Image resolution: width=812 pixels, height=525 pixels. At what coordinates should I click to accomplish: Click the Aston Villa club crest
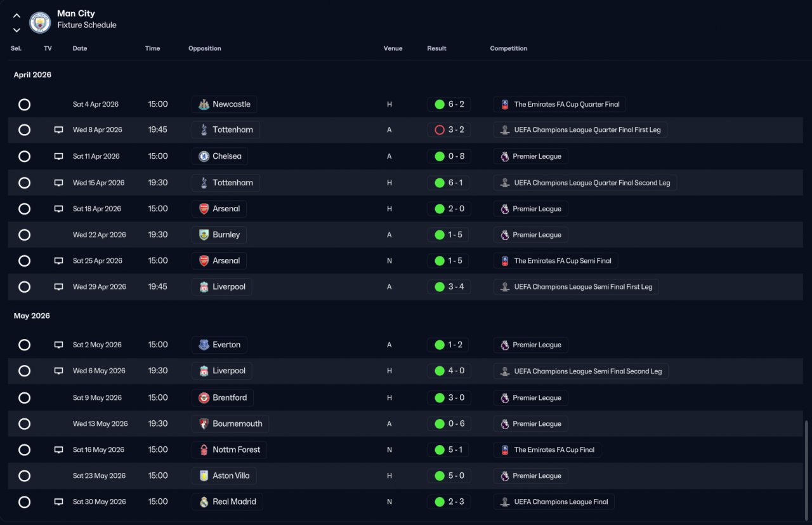tap(204, 475)
